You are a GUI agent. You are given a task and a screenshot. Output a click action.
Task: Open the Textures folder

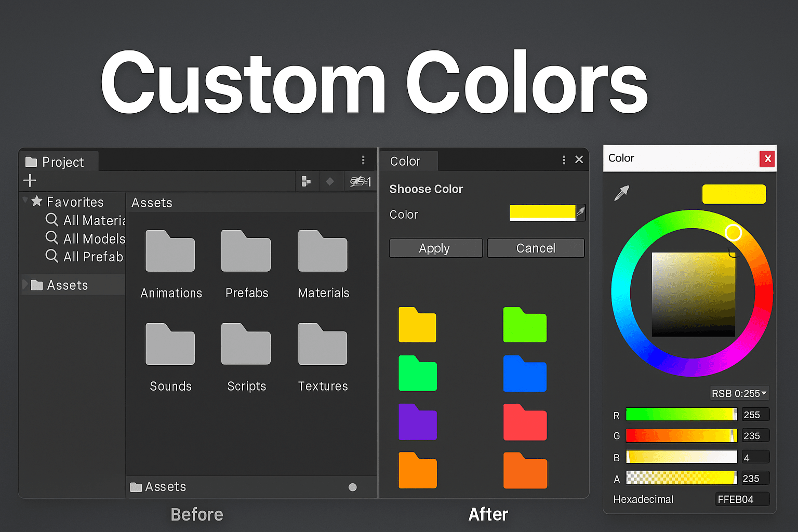pyautogui.click(x=323, y=344)
